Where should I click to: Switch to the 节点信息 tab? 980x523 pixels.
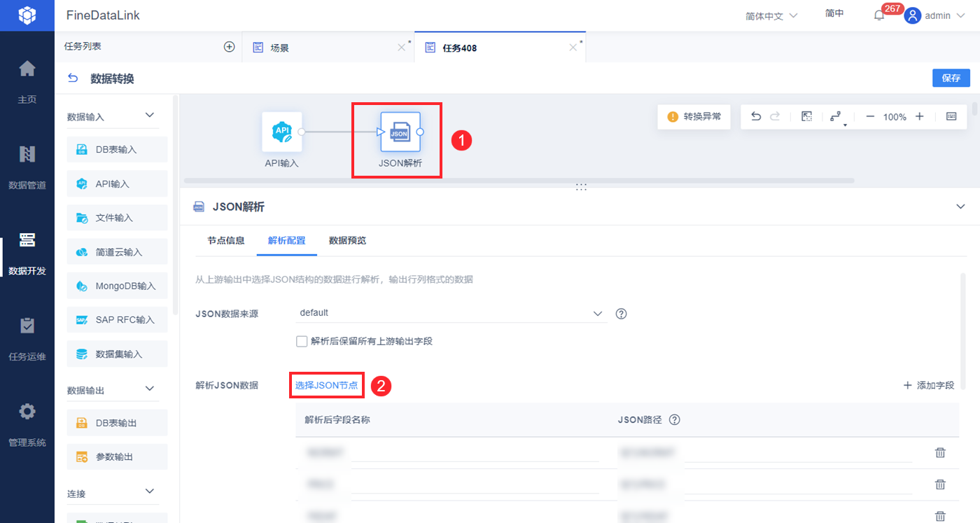[x=226, y=241]
